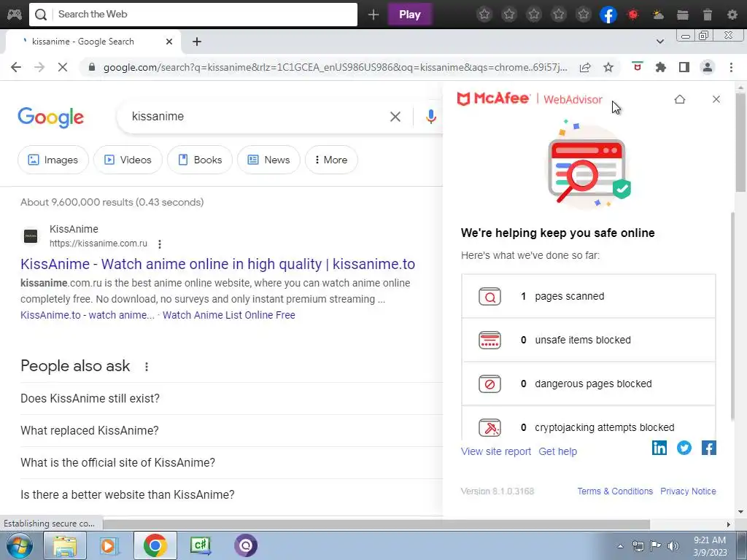Open KissAnime.to - watch anime sublink
This screenshot has width=747, height=560.
click(88, 315)
